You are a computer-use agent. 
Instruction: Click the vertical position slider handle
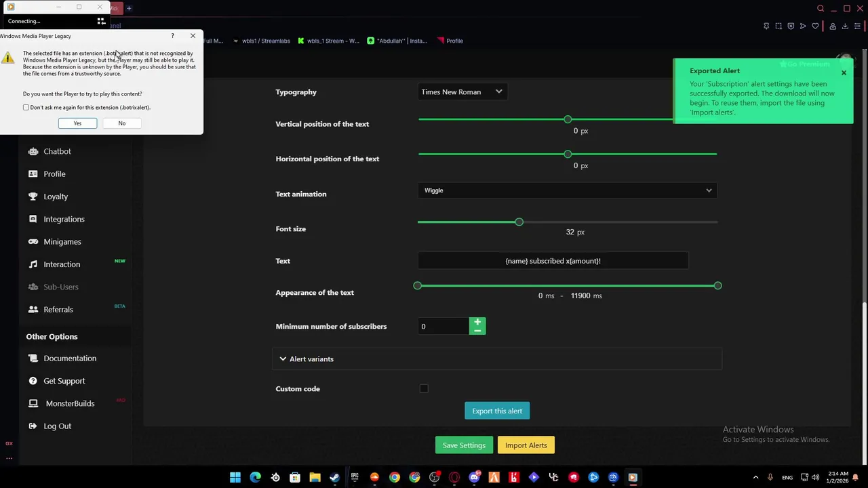(x=568, y=119)
